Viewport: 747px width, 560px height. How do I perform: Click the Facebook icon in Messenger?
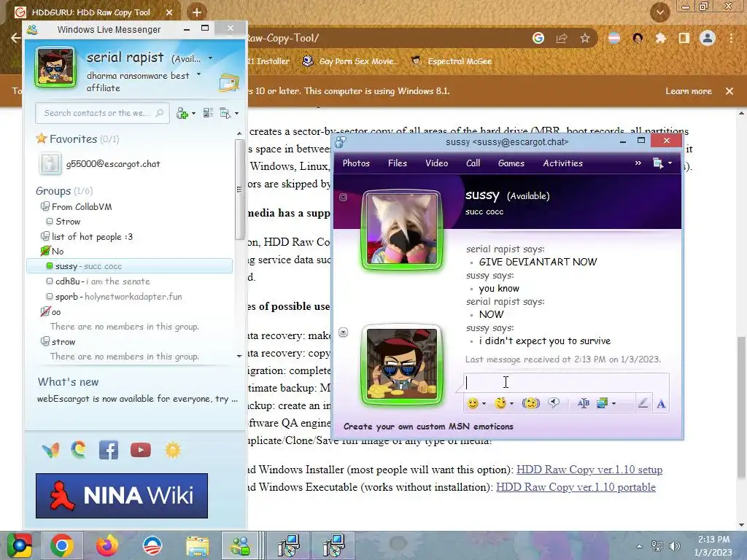coord(109,450)
